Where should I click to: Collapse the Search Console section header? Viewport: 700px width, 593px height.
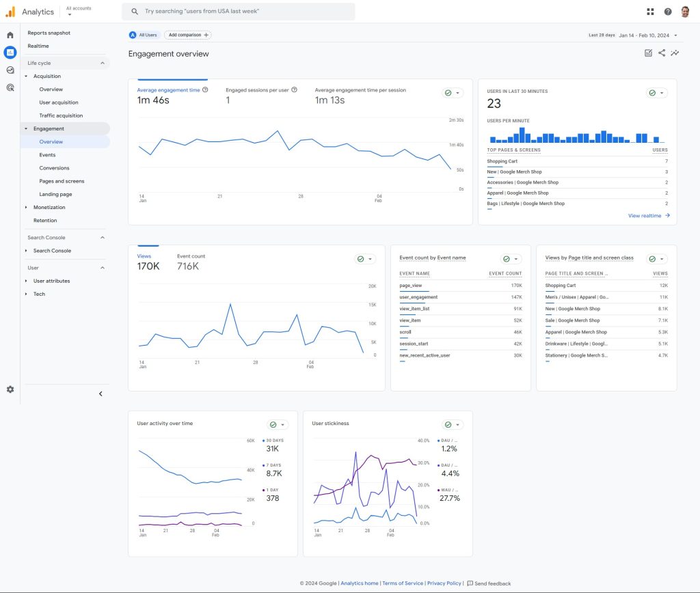coord(103,237)
